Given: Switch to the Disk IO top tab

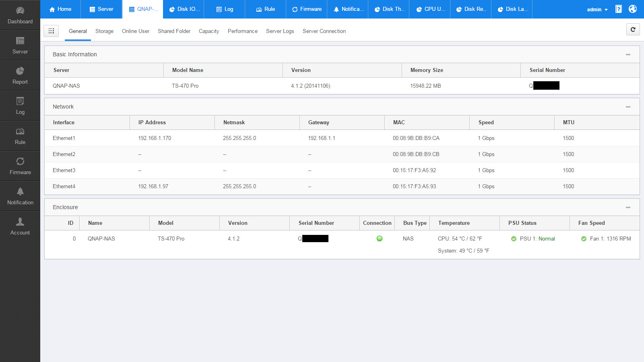Looking at the screenshot, I should click(184, 9).
